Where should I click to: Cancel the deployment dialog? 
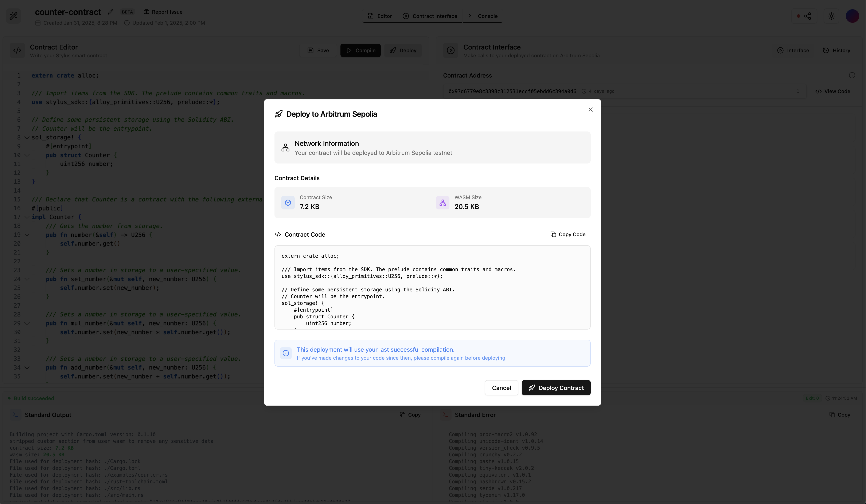coord(501,387)
